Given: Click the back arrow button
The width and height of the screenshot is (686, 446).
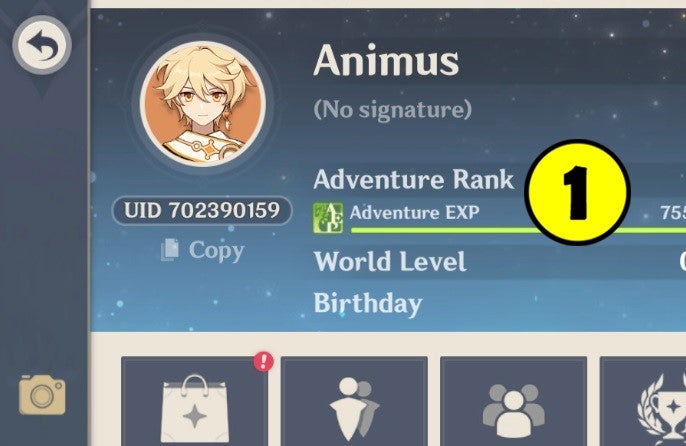Looking at the screenshot, I should pyautogui.click(x=42, y=45).
